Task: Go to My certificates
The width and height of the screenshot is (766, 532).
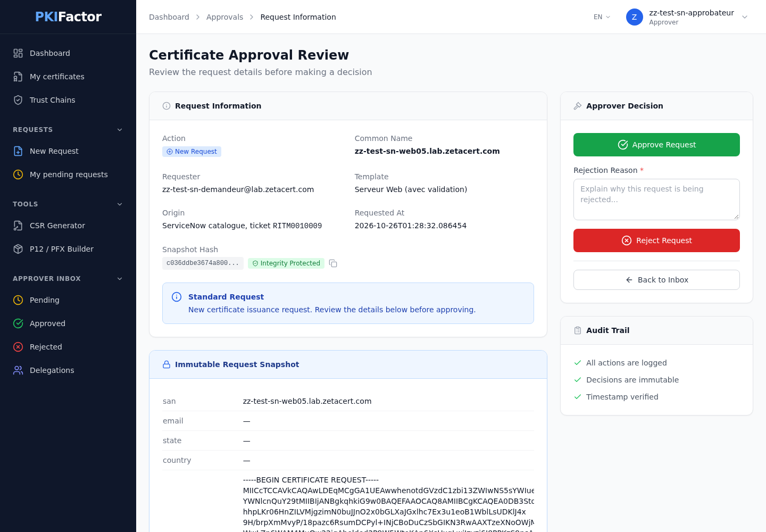Action: click(x=68, y=77)
